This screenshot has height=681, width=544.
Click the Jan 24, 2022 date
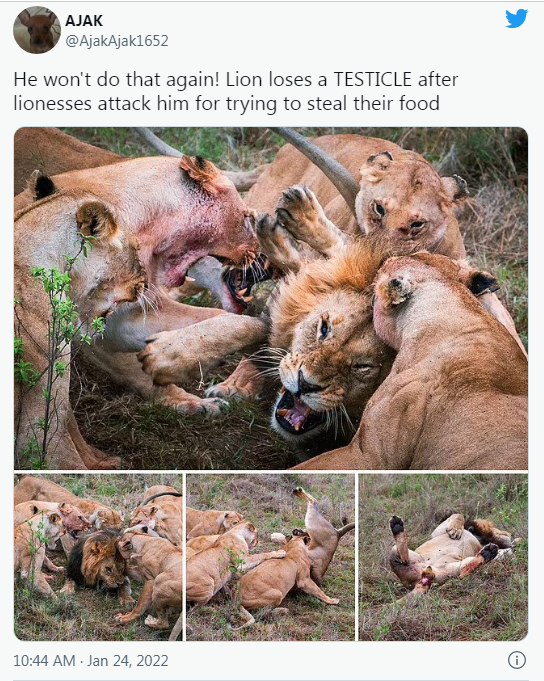point(128,661)
